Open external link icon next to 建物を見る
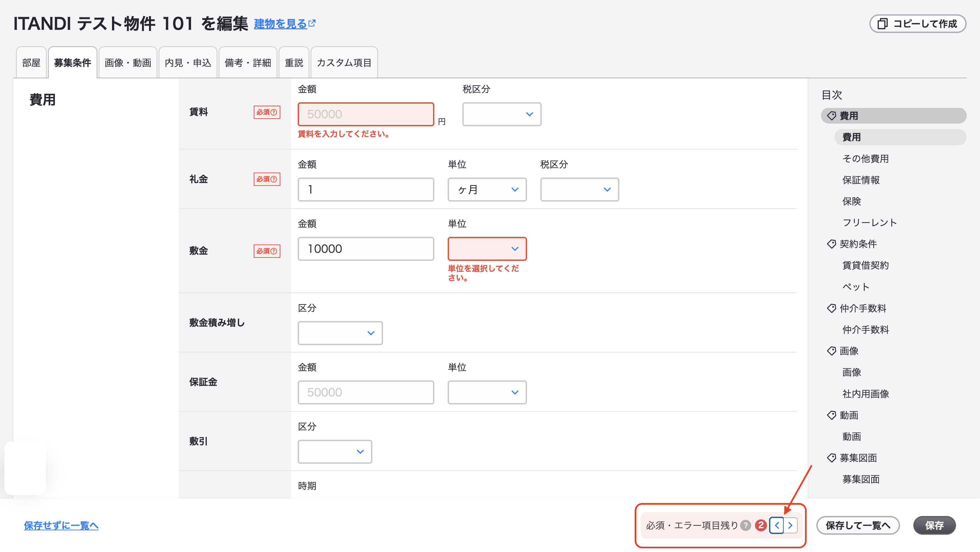 coord(312,23)
